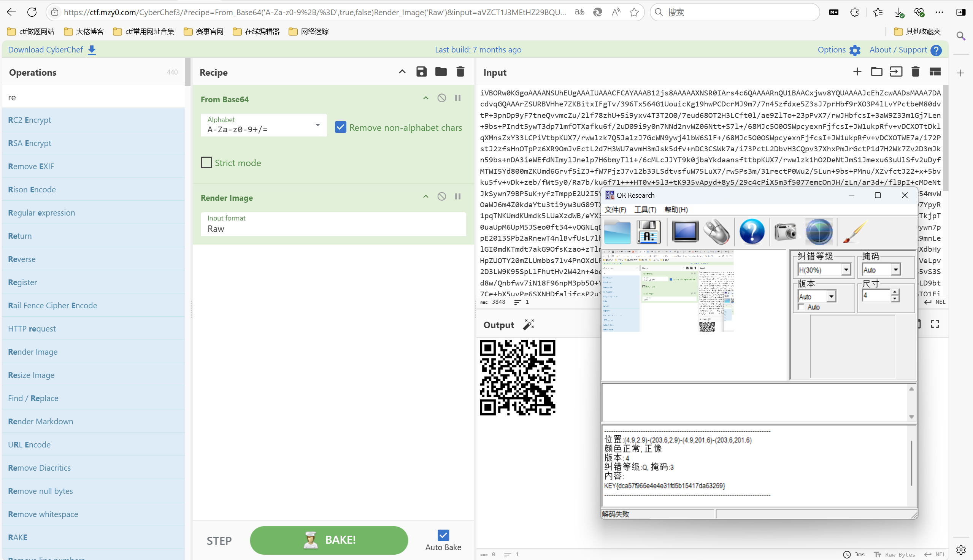Click the QR Research result scrollbar
The width and height of the screenshot is (973, 560).
[x=911, y=463]
